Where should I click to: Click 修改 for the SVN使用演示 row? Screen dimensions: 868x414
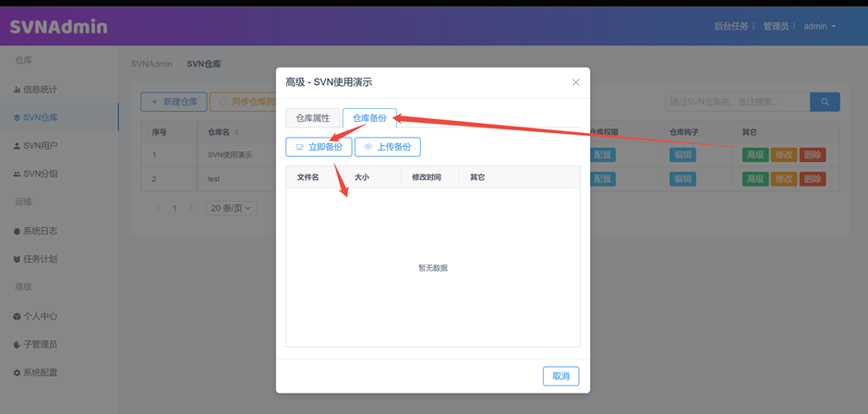784,155
